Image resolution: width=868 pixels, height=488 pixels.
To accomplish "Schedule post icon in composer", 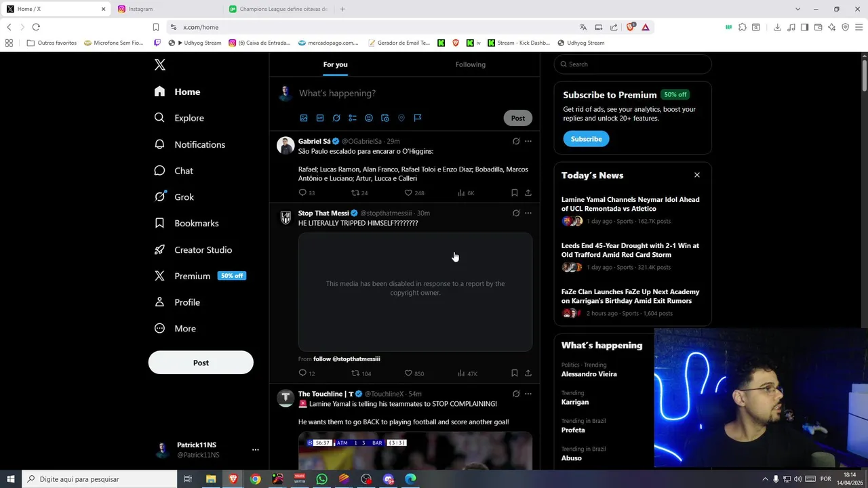I will 385,118.
